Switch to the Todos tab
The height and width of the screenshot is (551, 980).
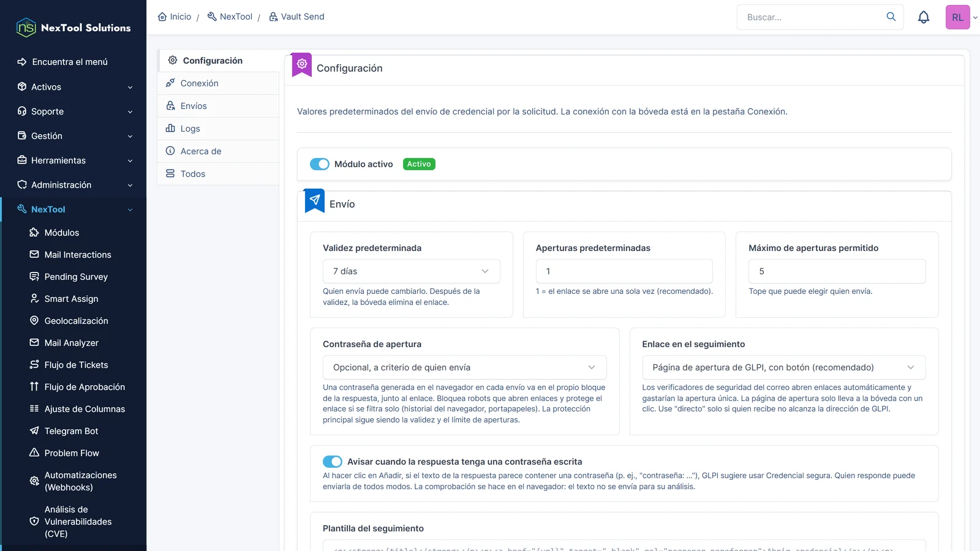(x=219, y=174)
